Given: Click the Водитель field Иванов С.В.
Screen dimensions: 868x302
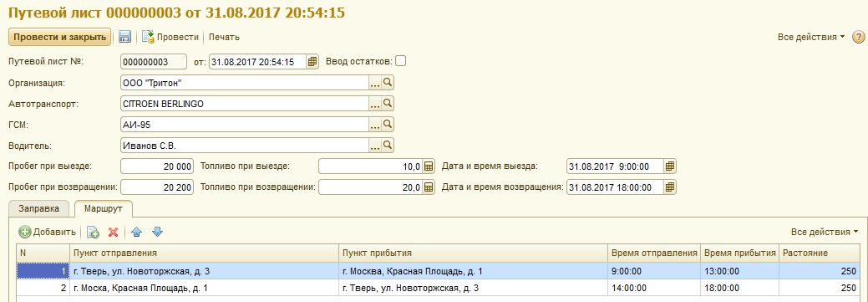Looking at the screenshot, I should (244, 146).
